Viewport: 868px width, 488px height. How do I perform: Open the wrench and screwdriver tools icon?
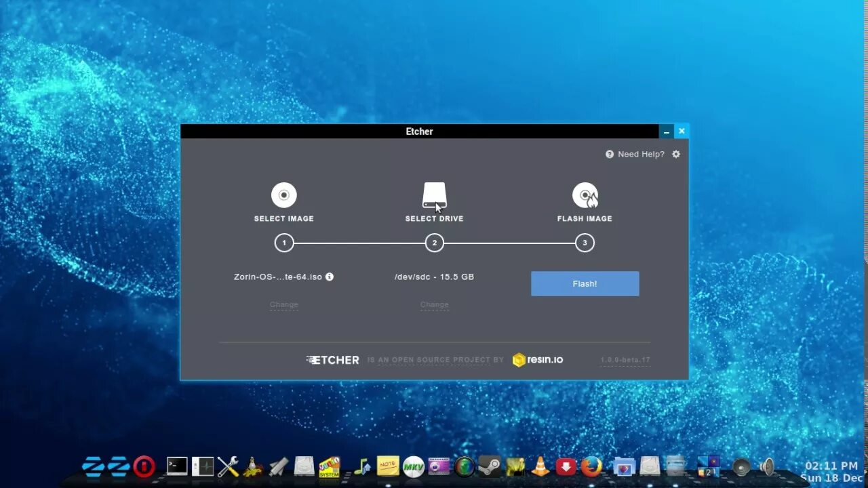(228, 466)
